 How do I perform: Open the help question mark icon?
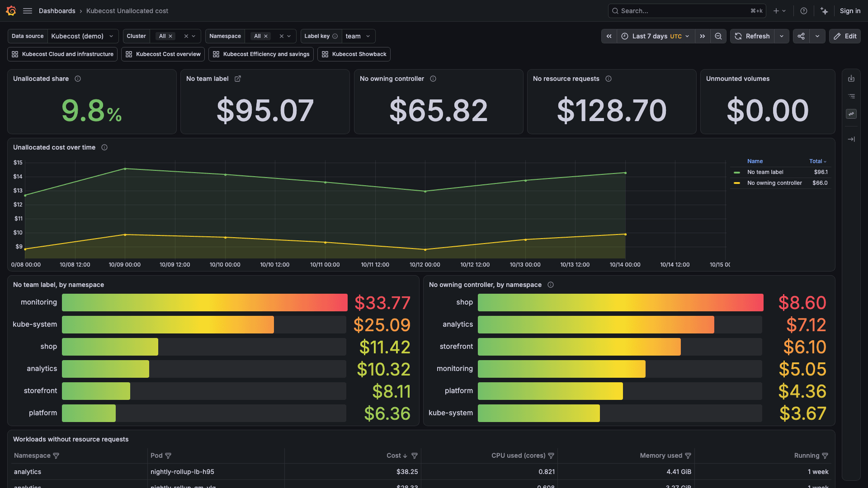(x=804, y=11)
